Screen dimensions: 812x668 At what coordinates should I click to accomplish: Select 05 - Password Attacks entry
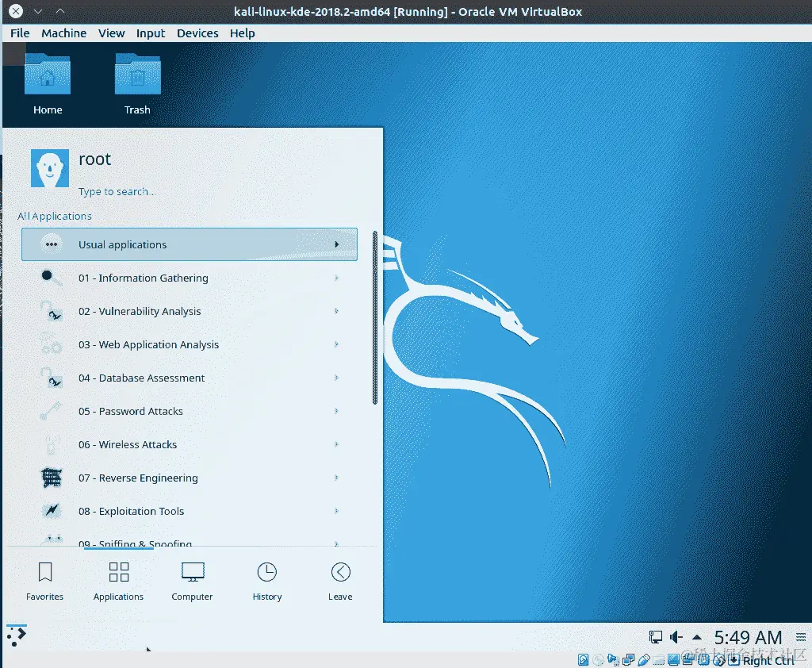pyautogui.click(x=190, y=411)
